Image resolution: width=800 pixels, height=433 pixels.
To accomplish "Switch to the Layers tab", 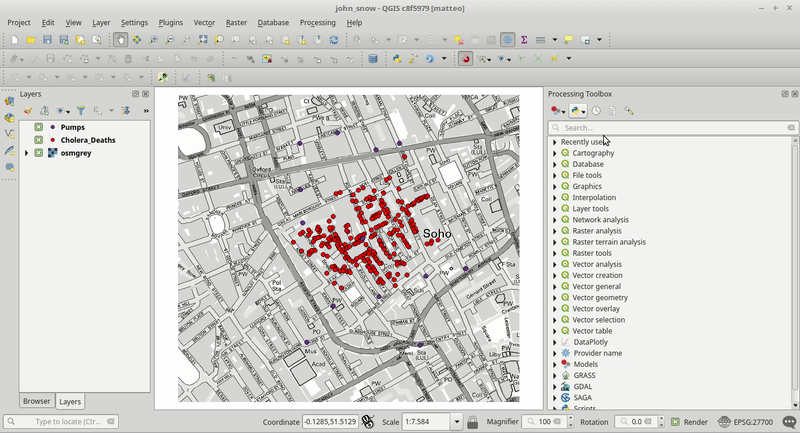I will coord(70,401).
